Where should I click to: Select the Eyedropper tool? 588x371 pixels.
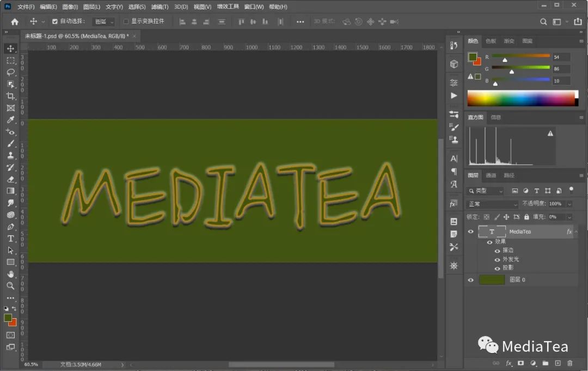pyautogui.click(x=10, y=120)
